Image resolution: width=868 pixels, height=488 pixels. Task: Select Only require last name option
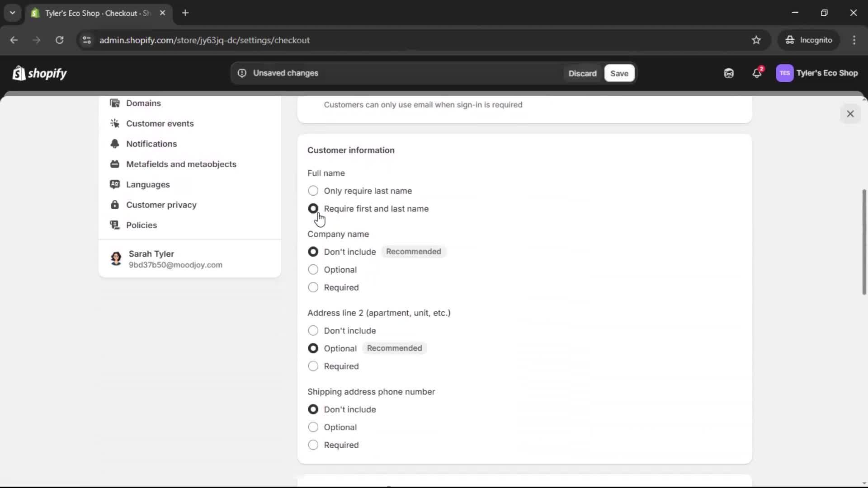click(x=313, y=191)
